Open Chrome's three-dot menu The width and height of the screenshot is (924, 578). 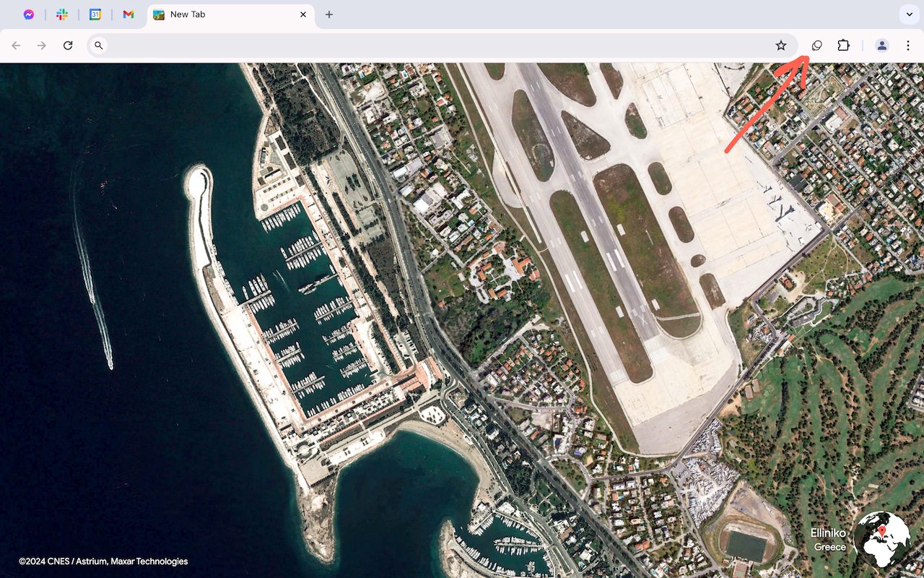point(907,46)
